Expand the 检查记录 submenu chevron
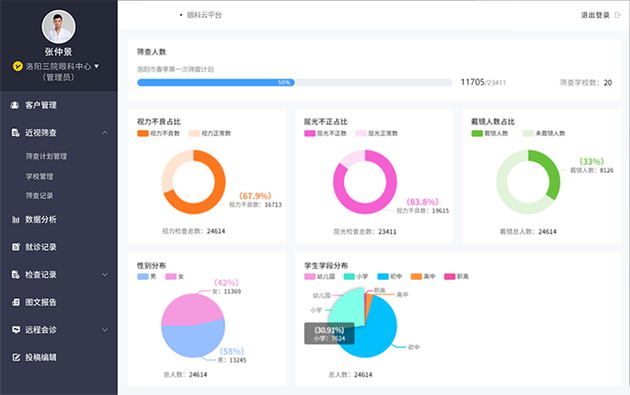Screen dimensions: 630x395 click(105, 274)
